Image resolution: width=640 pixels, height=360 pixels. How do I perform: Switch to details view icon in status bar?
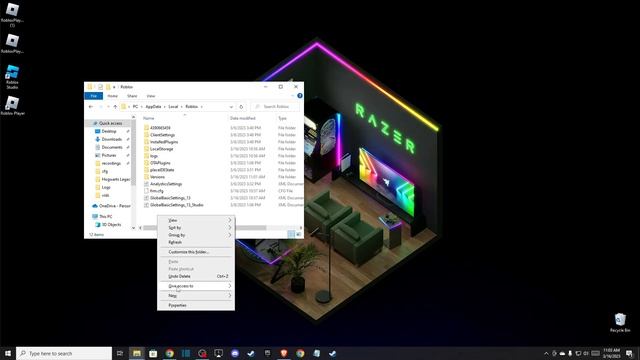[x=291, y=234]
